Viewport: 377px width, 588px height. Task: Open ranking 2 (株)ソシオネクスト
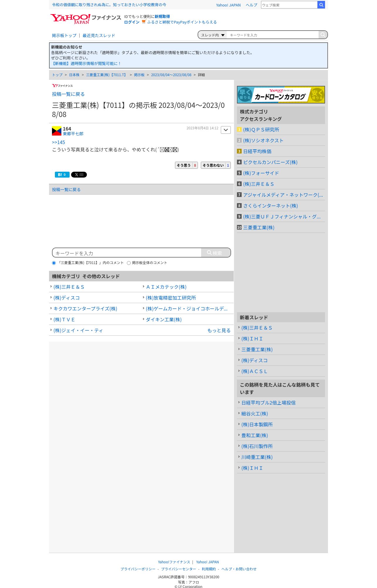point(263,141)
